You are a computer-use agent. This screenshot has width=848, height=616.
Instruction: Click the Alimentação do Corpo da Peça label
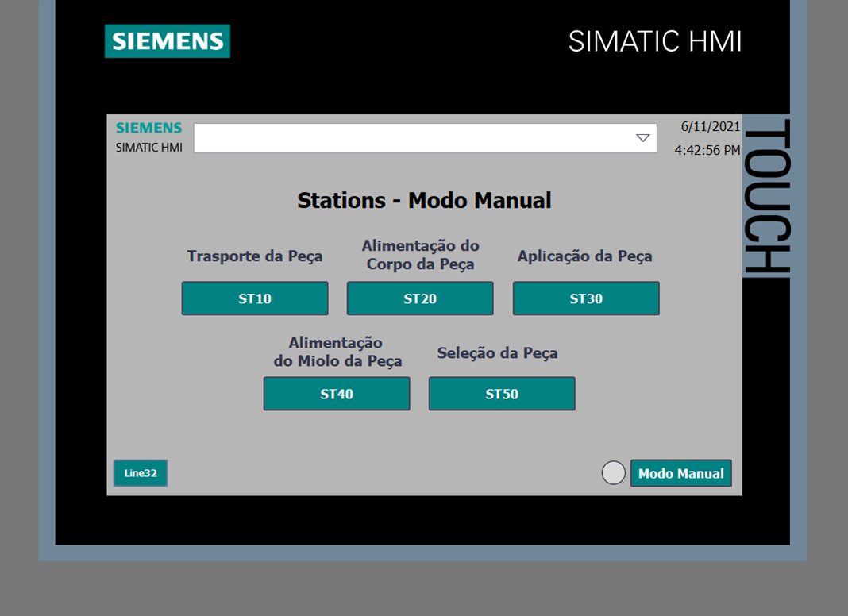pyautogui.click(x=420, y=255)
